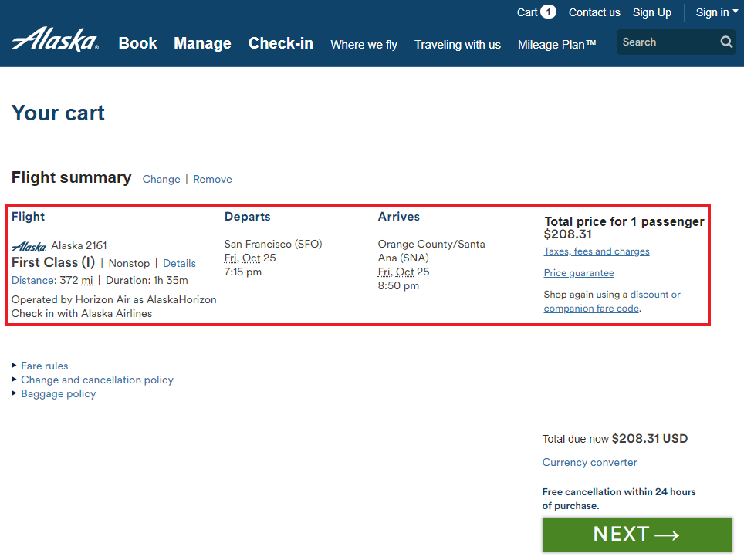Click Operated by Horizon Air text

pos(114,300)
